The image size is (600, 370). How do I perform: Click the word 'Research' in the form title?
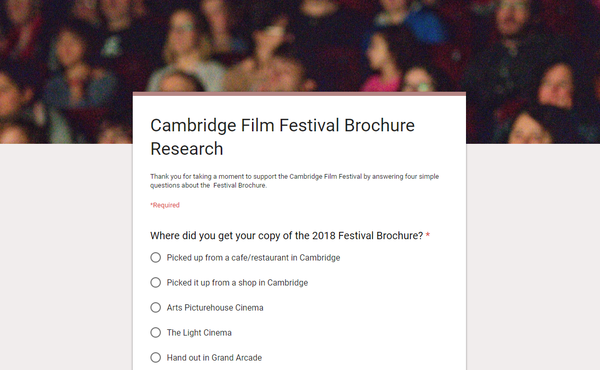pyautogui.click(x=187, y=149)
